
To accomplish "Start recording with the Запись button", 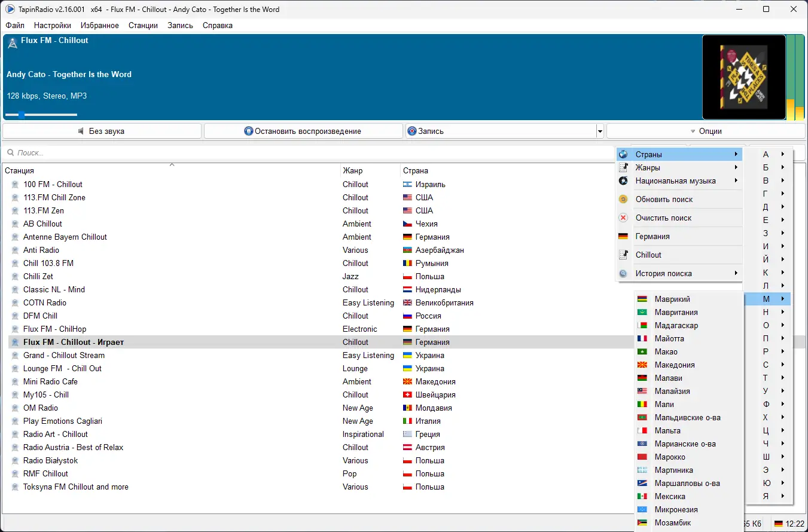I will pos(501,131).
